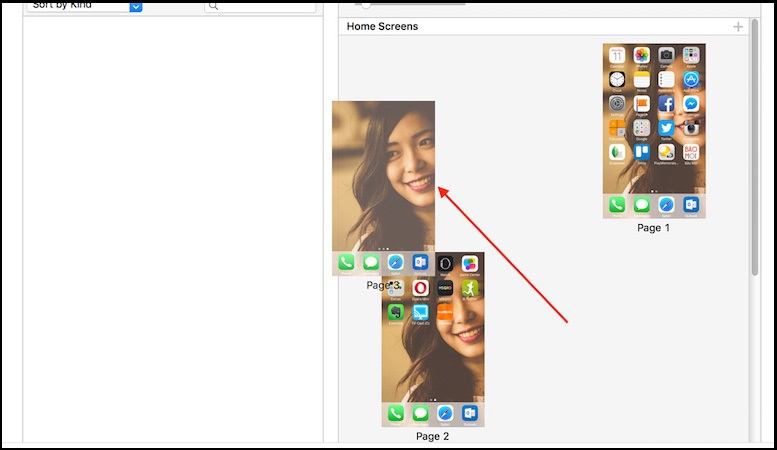
Task: Click the Trello icon on Page 1
Action: coord(642,152)
